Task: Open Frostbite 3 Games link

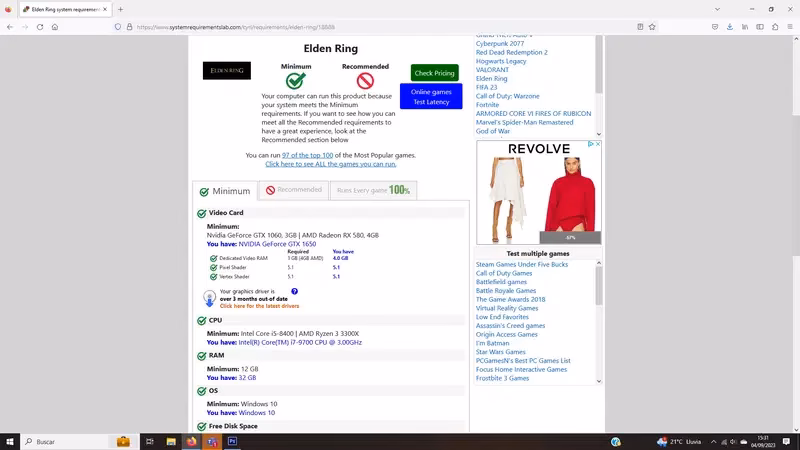Action: tap(503, 378)
